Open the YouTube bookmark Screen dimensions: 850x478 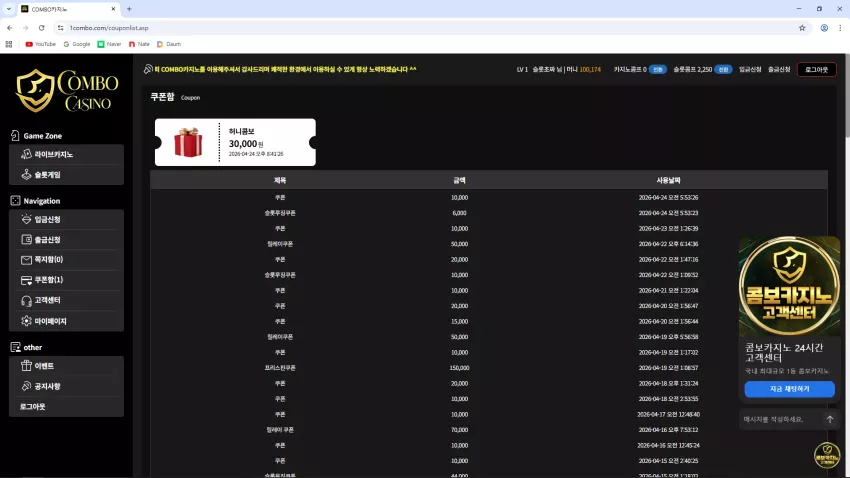[x=41, y=44]
